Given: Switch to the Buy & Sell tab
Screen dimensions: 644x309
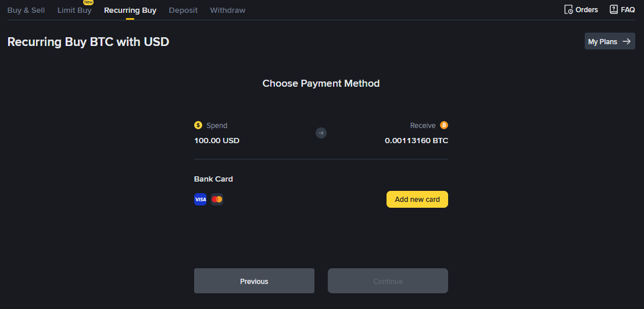Looking at the screenshot, I should tap(26, 10).
